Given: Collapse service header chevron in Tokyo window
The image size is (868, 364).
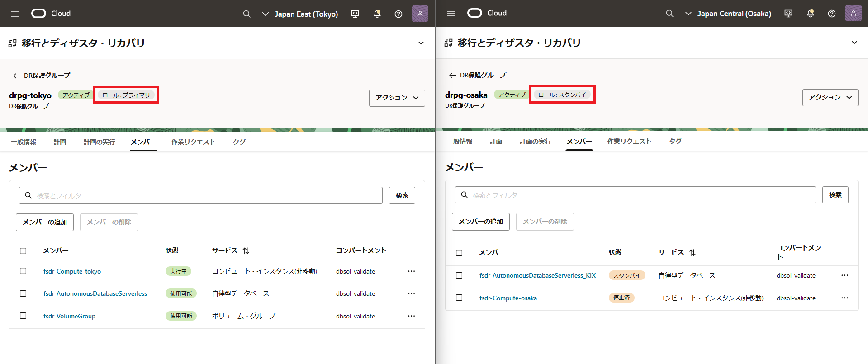Looking at the screenshot, I should pyautogui.click(x=421, y=43).
